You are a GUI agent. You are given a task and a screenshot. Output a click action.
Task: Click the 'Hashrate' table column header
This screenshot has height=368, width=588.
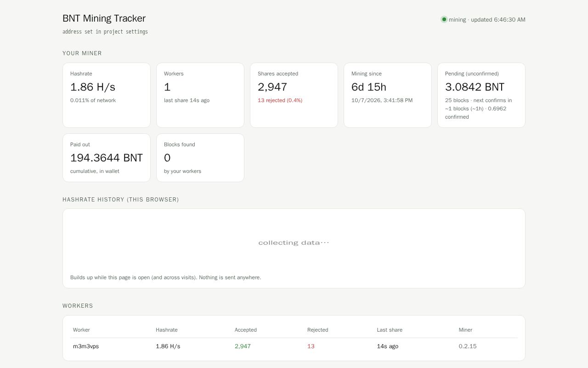[x=166, y=330]
